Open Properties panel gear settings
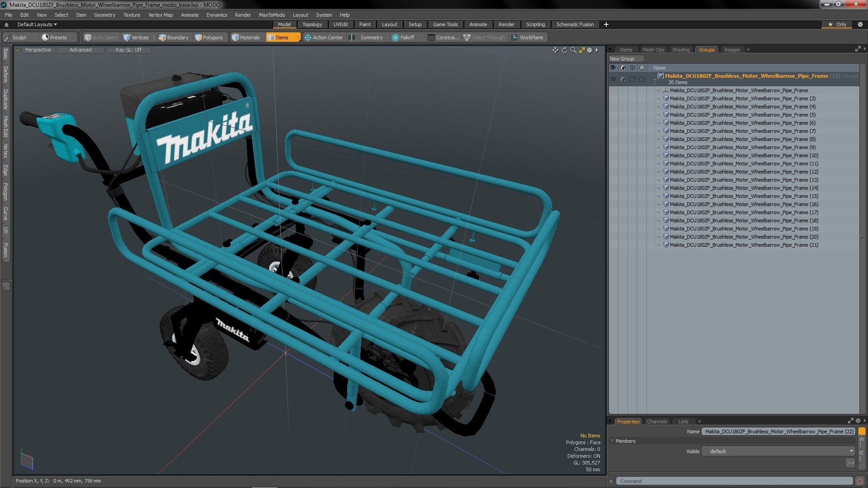Screen dimensions: 868x488 coord(858,421)
